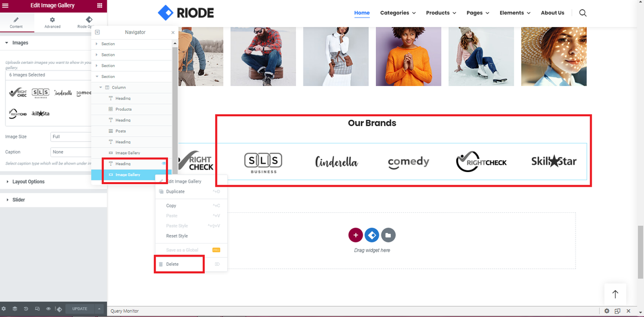Click the Query Monitor settings gear icon

[607, 311]
